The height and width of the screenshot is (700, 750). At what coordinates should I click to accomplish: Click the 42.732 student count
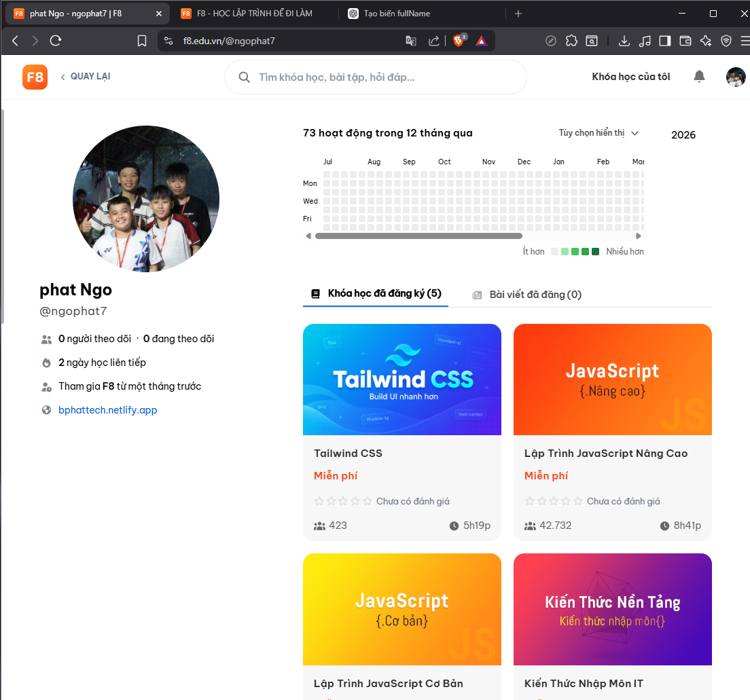coord(555,526)
